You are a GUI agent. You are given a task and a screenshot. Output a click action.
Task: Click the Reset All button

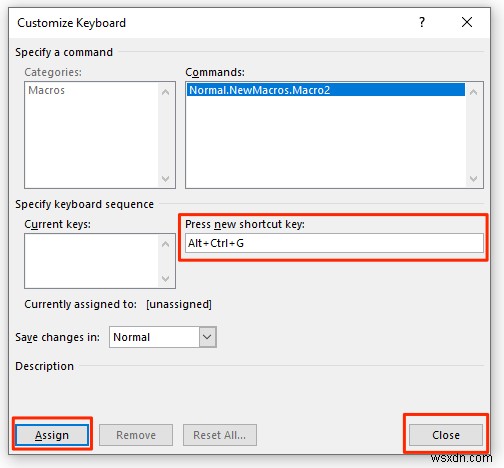click(x=220, y=435)
